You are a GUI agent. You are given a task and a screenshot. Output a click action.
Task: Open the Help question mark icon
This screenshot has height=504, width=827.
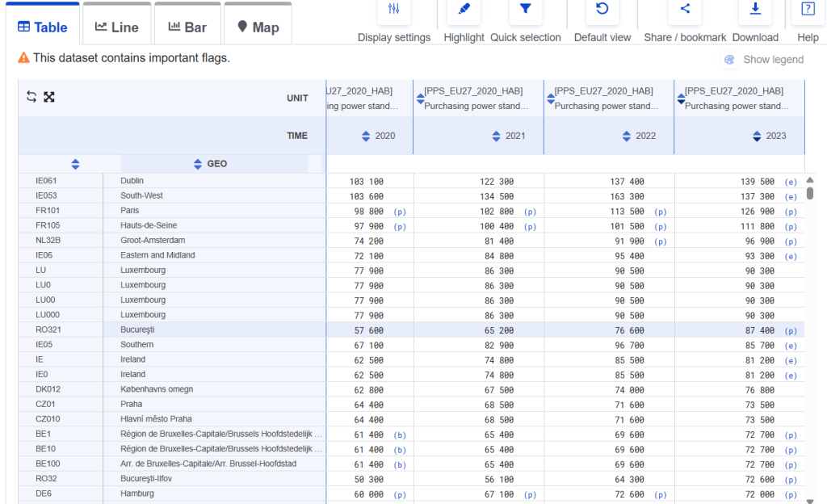coord(808,10)
